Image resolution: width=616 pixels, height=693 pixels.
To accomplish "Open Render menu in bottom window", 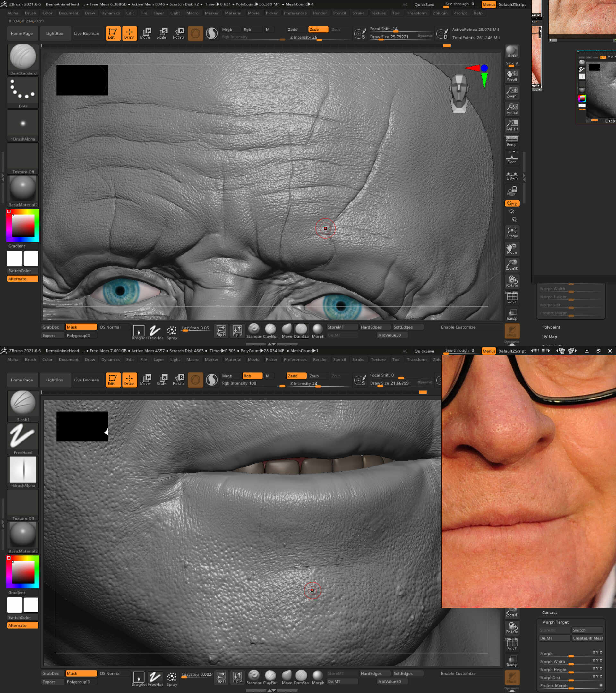I will 320,359.
